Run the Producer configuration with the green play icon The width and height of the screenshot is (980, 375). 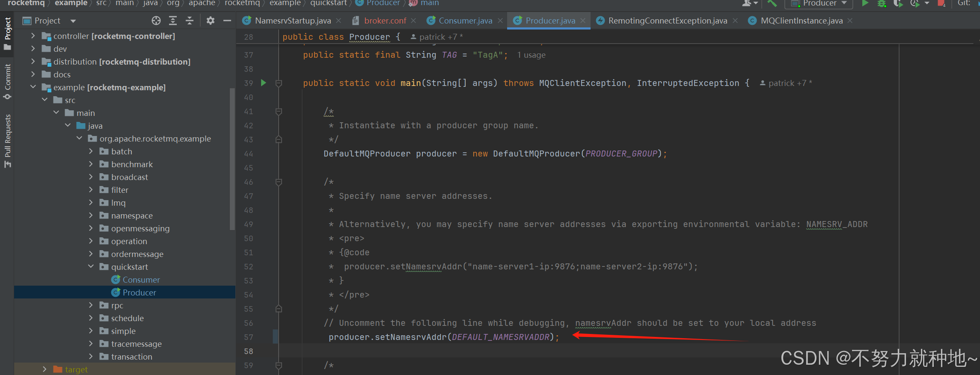coord(865,3)
